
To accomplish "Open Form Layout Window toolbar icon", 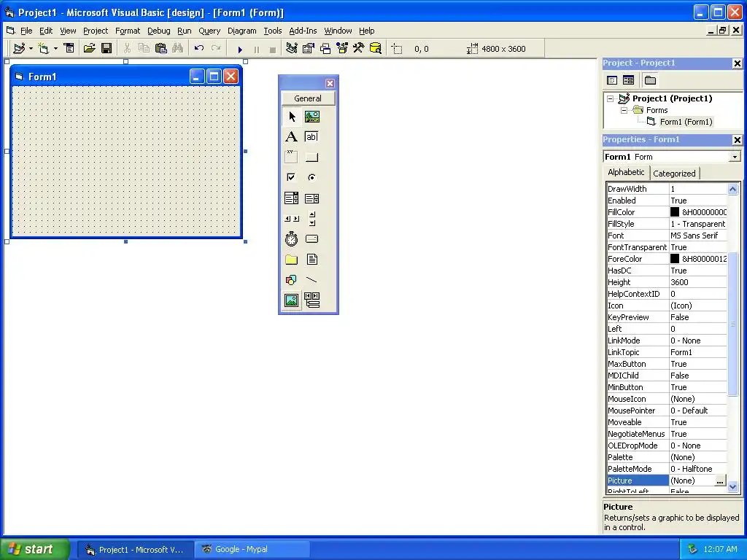I will click(x=325, y=49).
